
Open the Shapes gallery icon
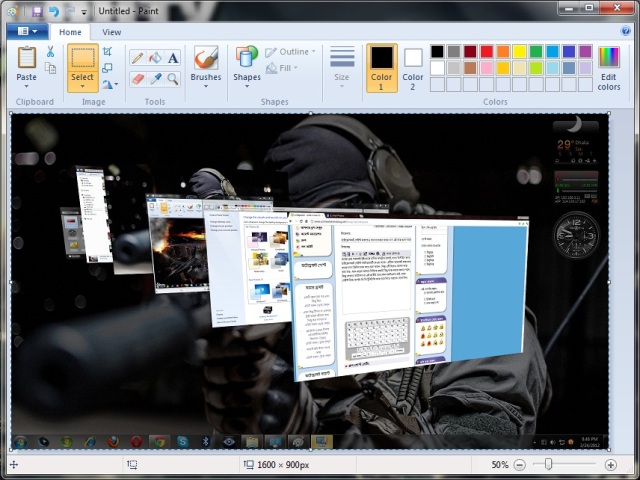click(x=247, y=57)
